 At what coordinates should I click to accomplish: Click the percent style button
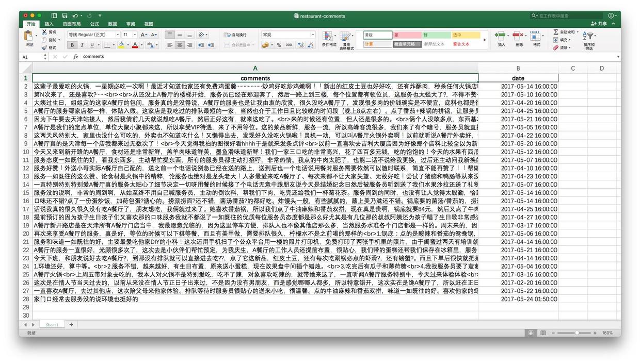279,45
